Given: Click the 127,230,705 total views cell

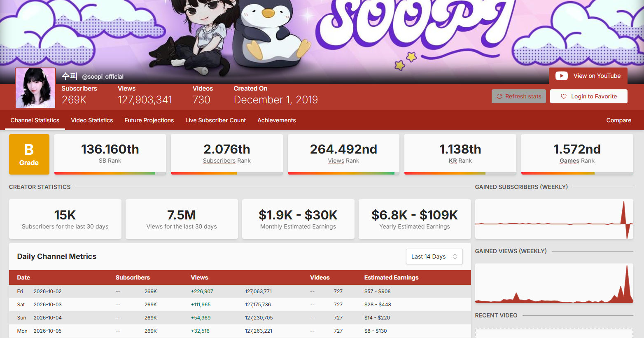Looking at the screenshot, I should [x=259, y=318].
